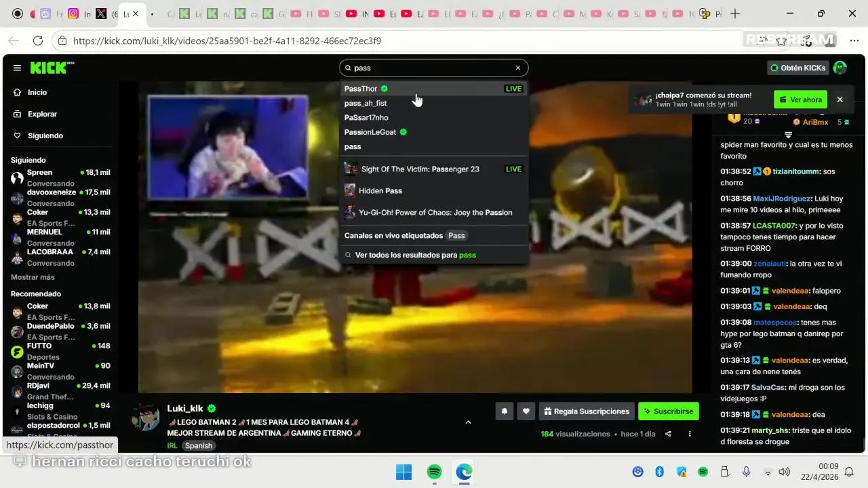Image resolution: width=868 pixels, height=488 pixels.
Task: Click the Spanish language tag
Action: [x=199, y=445]
